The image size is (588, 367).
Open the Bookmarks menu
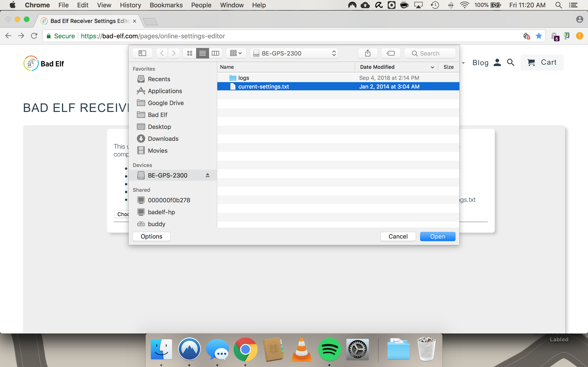tap(166, 5)
